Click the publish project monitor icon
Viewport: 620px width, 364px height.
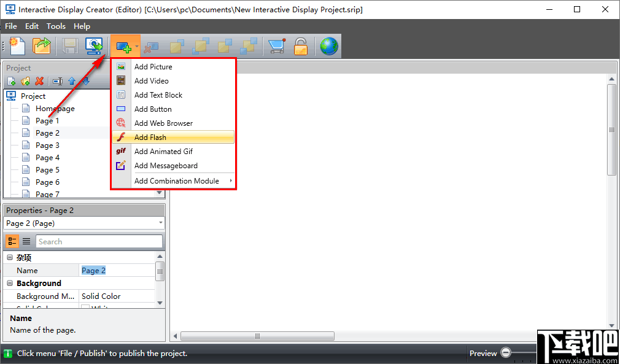tap(94, 46)
